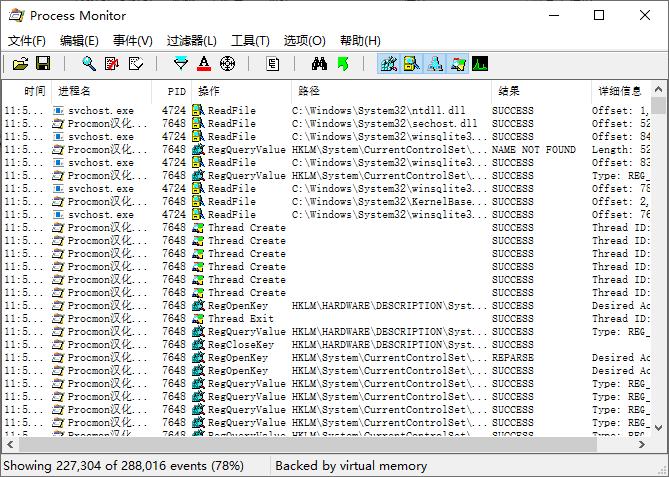
Task: Open the 工具(T) menu
Action: (x=250, y=41)
